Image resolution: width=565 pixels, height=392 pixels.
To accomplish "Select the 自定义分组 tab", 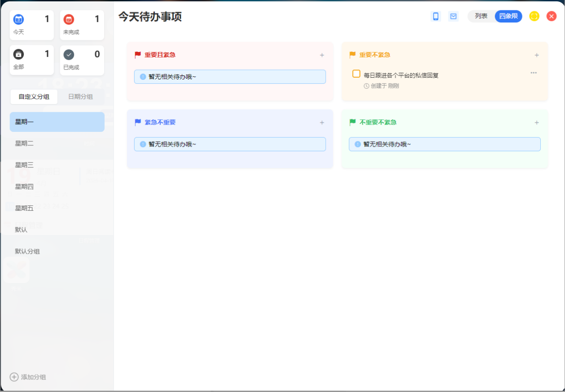I will [34, 96].
